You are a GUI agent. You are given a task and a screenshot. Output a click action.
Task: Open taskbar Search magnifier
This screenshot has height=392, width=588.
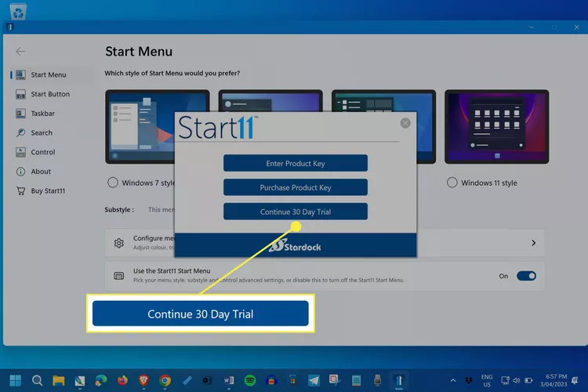37,381
